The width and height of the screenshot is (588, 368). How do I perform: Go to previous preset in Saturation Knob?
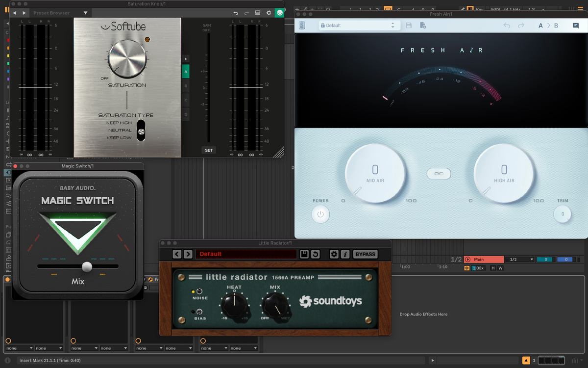tap(15, 13)
